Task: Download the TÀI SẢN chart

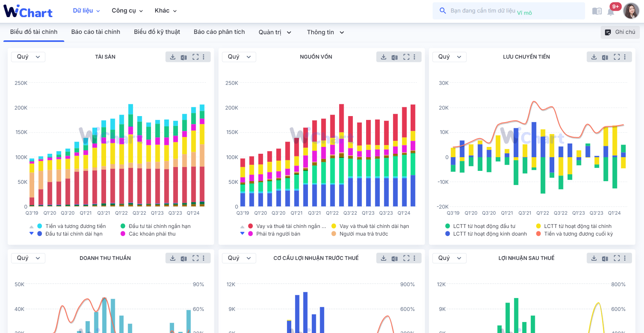Action: [x=173, y=57]
